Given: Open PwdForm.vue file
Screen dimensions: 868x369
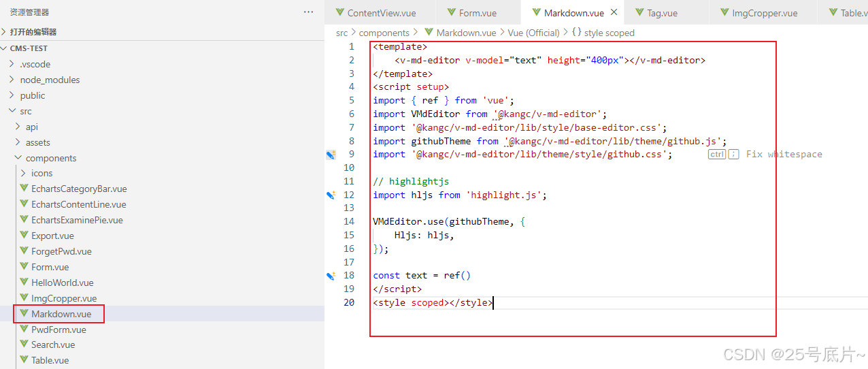Looking at the screenshot, I should (x=59, y=330).
